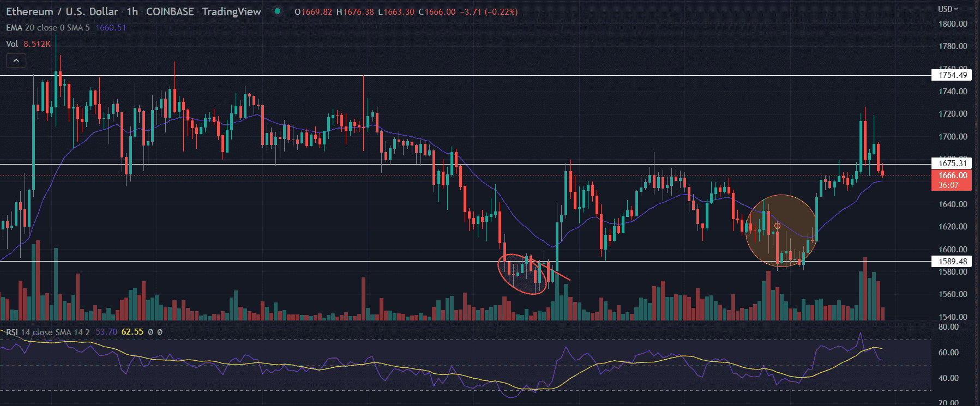This screenshot has width=980, height=406.
Task: Click the green market status dot
Action: [x=278, y=11]
